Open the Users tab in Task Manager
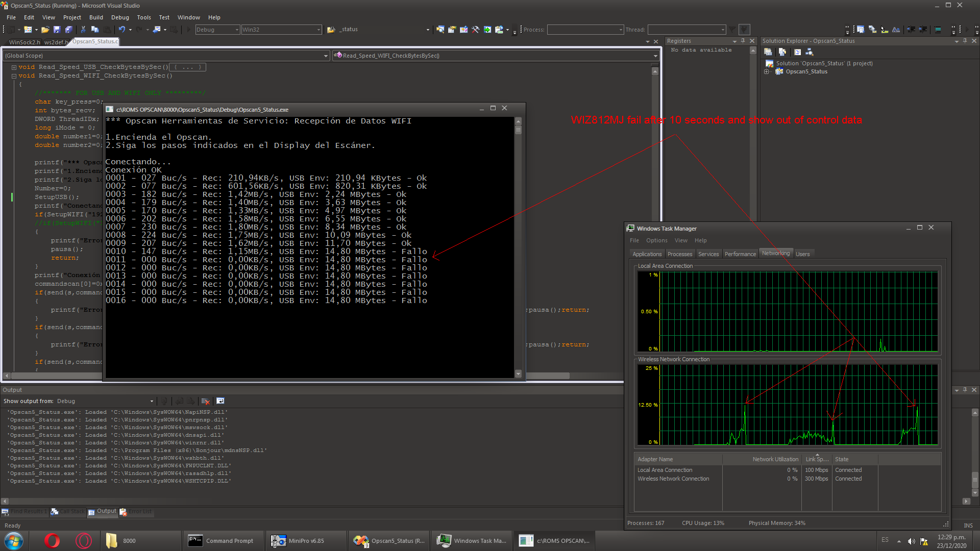 click(803, 254)
